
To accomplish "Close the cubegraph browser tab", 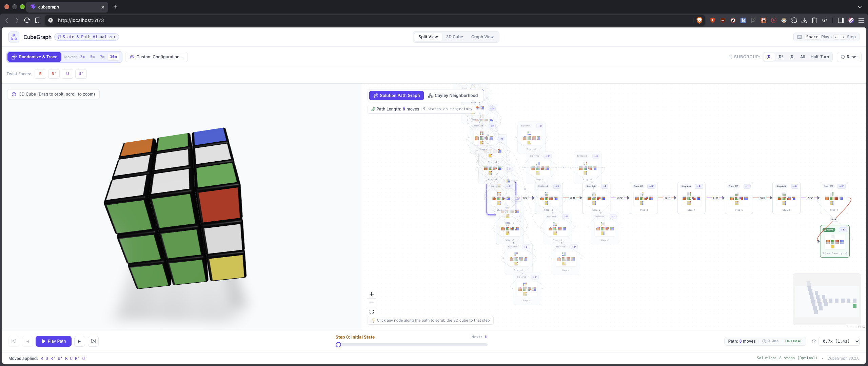I will point(103,7).
